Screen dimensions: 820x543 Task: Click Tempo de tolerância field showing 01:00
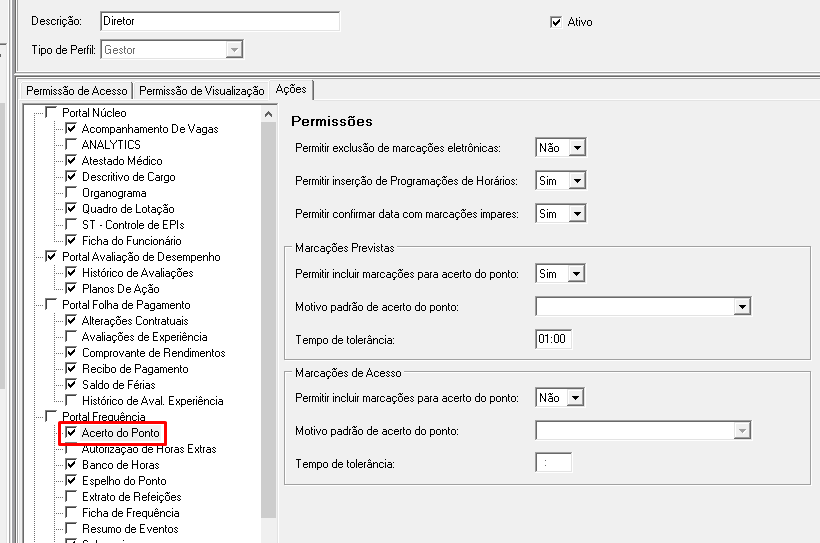coord(553,339)
